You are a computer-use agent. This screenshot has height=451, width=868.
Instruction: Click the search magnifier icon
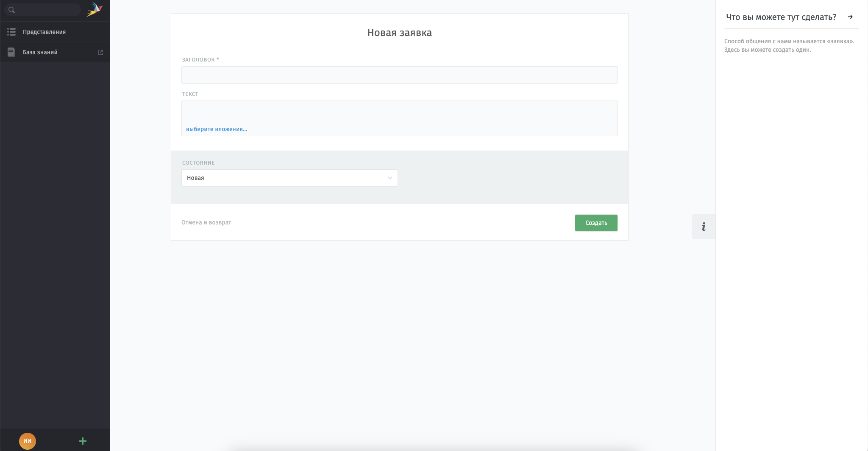point(11,10)
